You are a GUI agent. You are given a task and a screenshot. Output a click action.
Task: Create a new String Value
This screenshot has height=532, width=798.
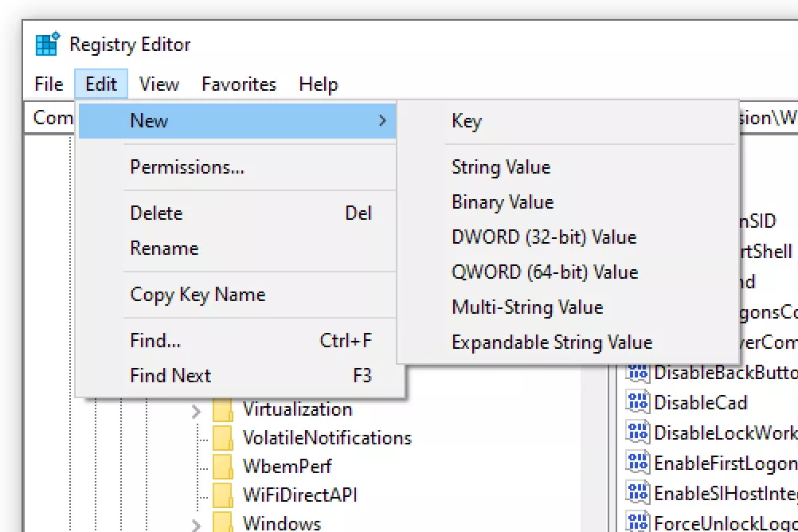click(568, 167)
